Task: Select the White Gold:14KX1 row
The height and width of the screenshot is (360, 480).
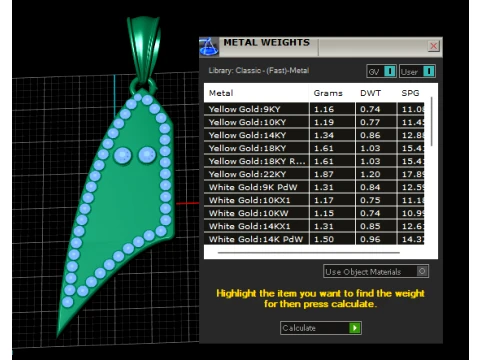Action: [314, 226]
